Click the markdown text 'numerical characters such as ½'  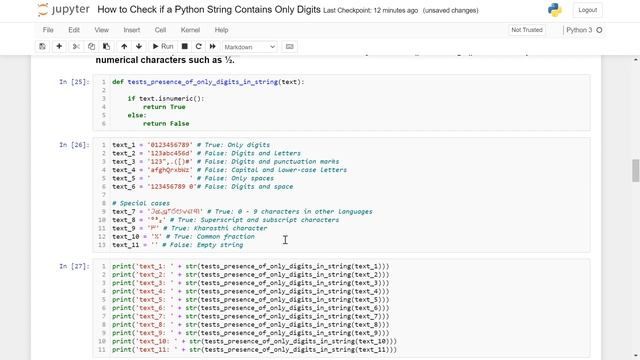pyautogui.click(x=164, y=60)
